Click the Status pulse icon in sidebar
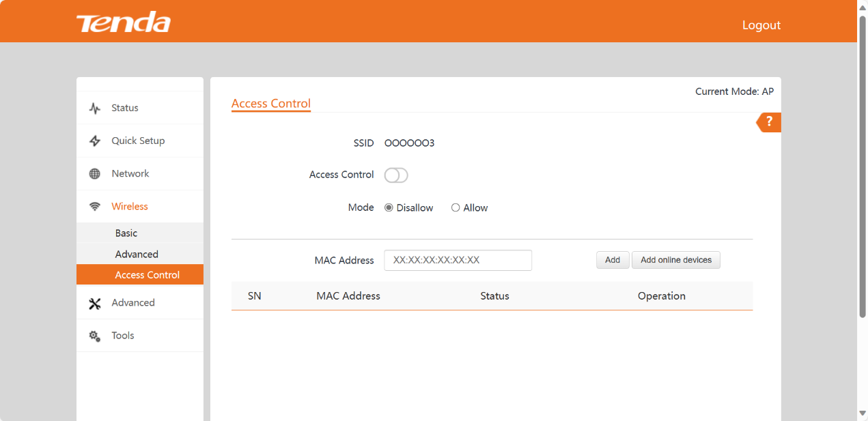This screenshot has height=421, width=868. click(95, 108)
